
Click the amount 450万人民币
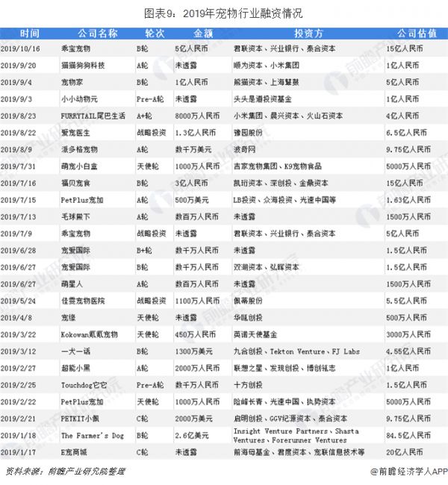click(x=196, y=335)
